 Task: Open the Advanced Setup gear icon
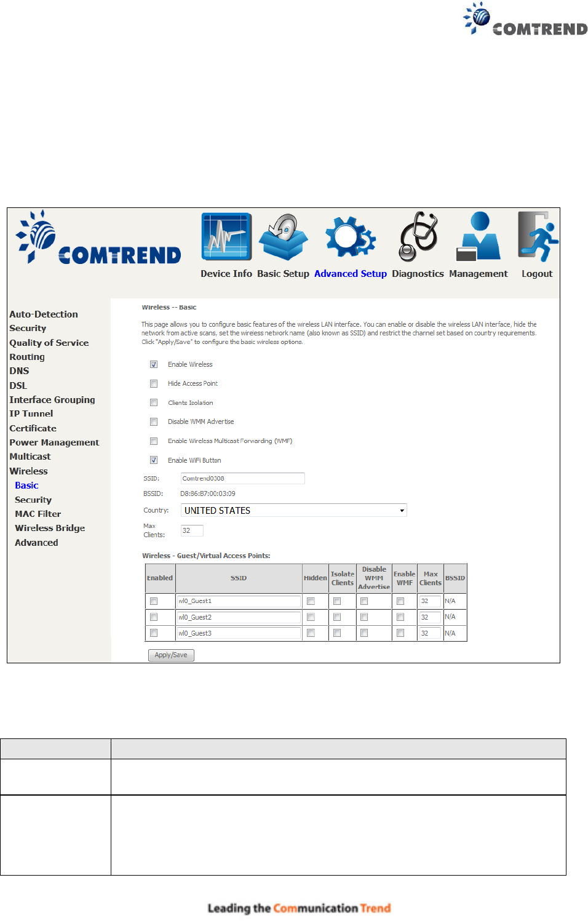[x=351, y=237]
